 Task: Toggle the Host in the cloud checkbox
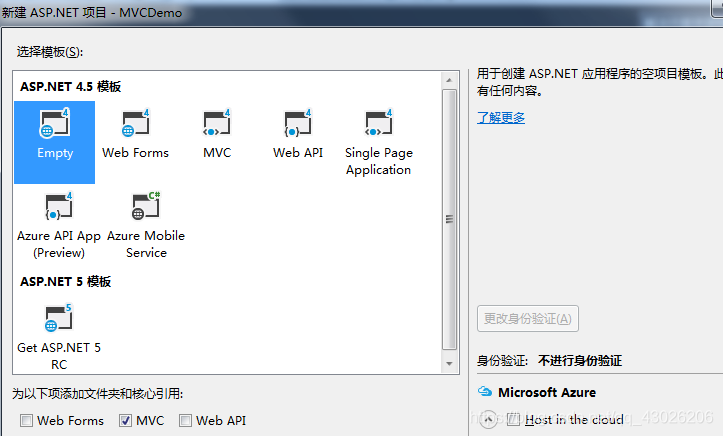[514, 419]
